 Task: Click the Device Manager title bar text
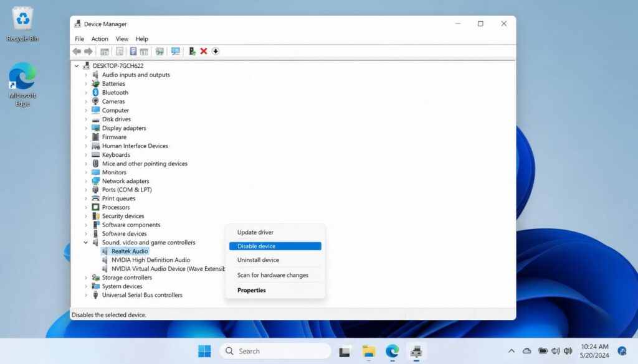pos(105,24)
